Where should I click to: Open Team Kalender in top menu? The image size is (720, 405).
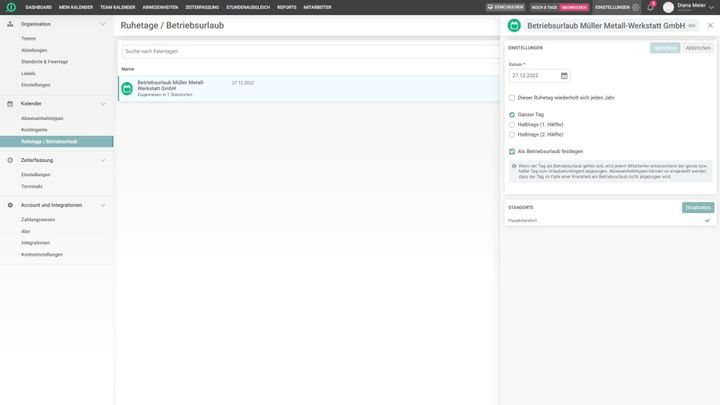tap(117, 7)
